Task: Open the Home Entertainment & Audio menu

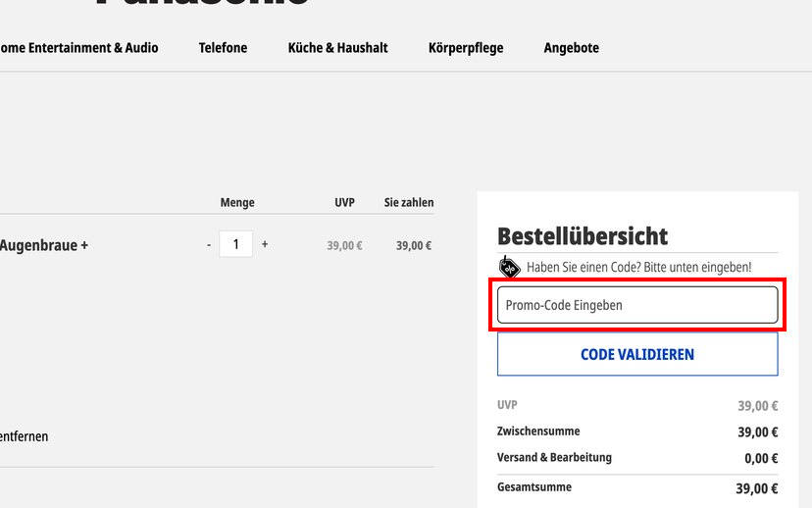Action: (78, 48)
